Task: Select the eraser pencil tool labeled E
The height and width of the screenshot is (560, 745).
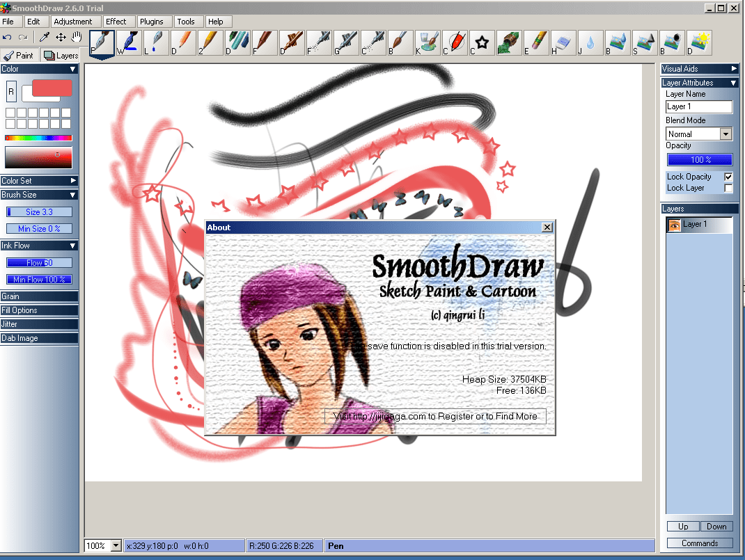Action: pos(536,43)
